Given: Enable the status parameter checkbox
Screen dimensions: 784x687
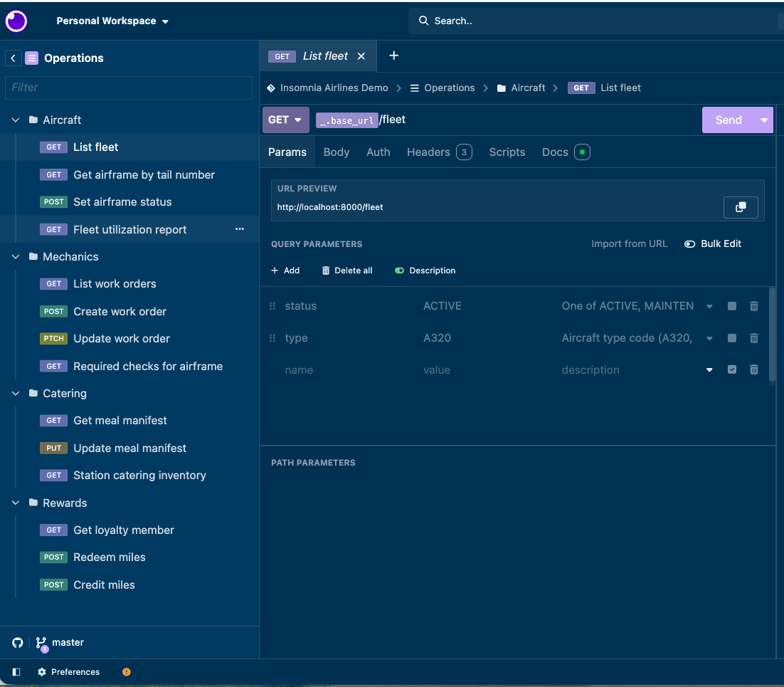Looking at the screenshot, I should pos(732,305).
